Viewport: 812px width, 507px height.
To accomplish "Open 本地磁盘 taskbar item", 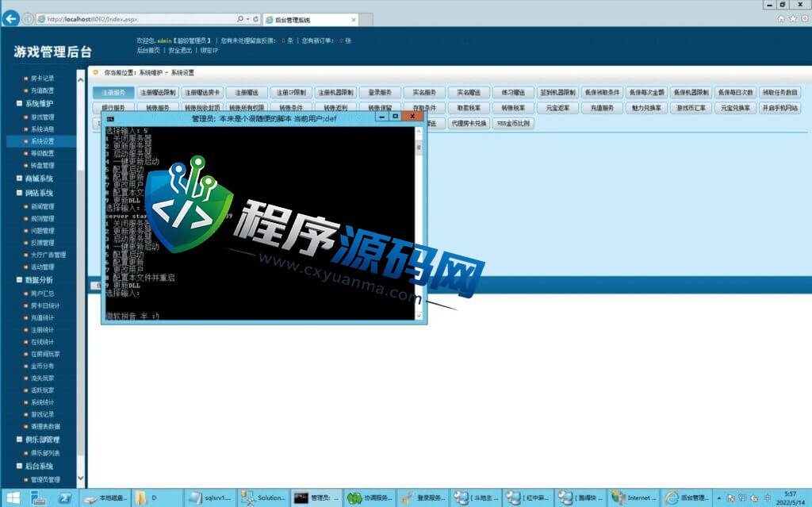I will pos(106,497).
